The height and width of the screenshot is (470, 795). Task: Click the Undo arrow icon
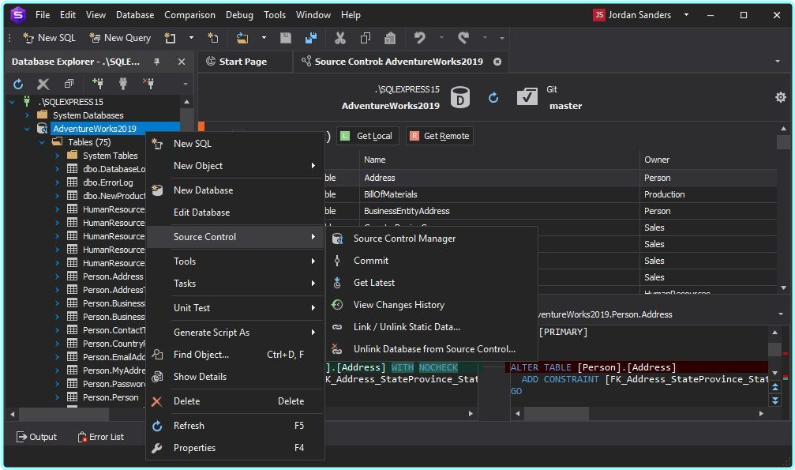(x=419, y=38)
